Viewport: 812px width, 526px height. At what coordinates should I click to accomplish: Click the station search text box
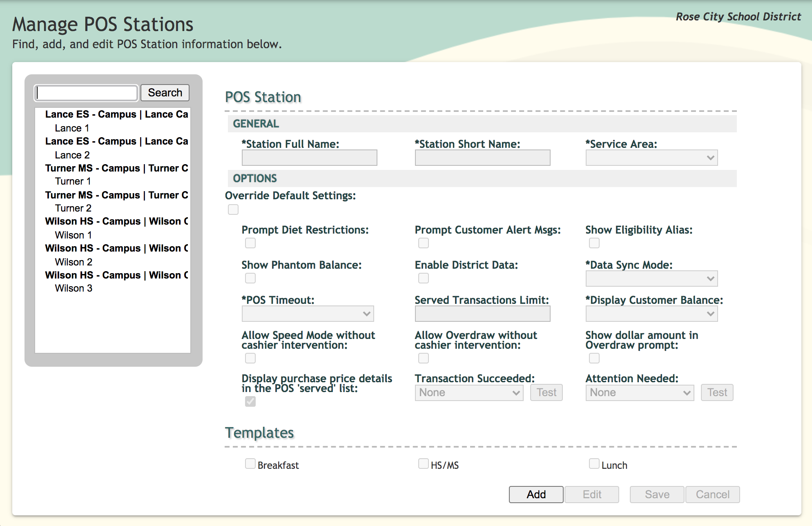[87, 93]
